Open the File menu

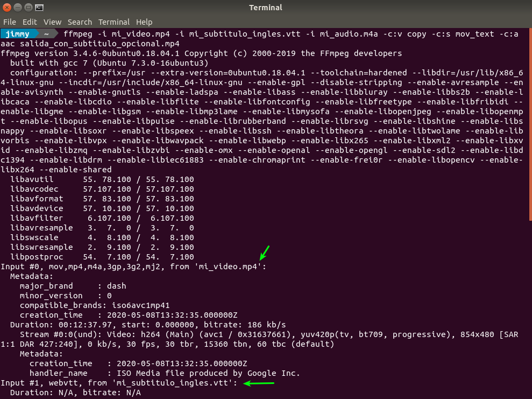click(10, 22)
